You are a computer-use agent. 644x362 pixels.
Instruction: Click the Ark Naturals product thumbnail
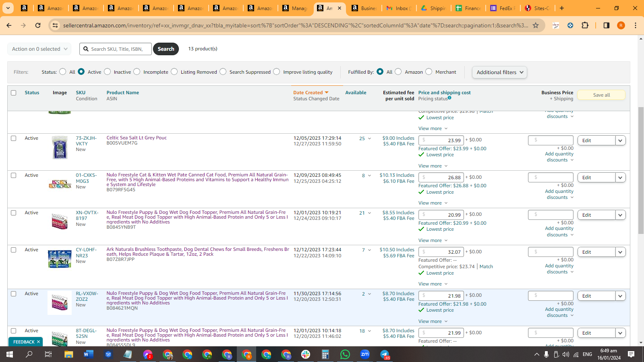point(60,259)
